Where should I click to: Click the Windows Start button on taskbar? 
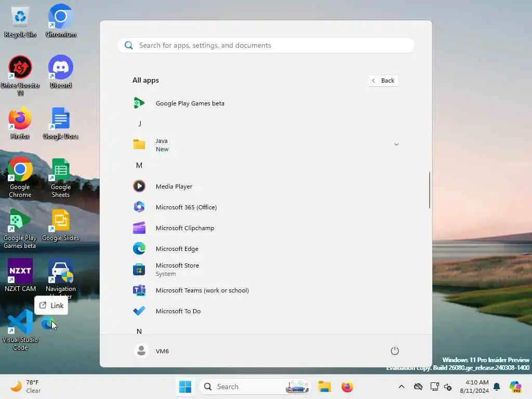click(185, 387)
